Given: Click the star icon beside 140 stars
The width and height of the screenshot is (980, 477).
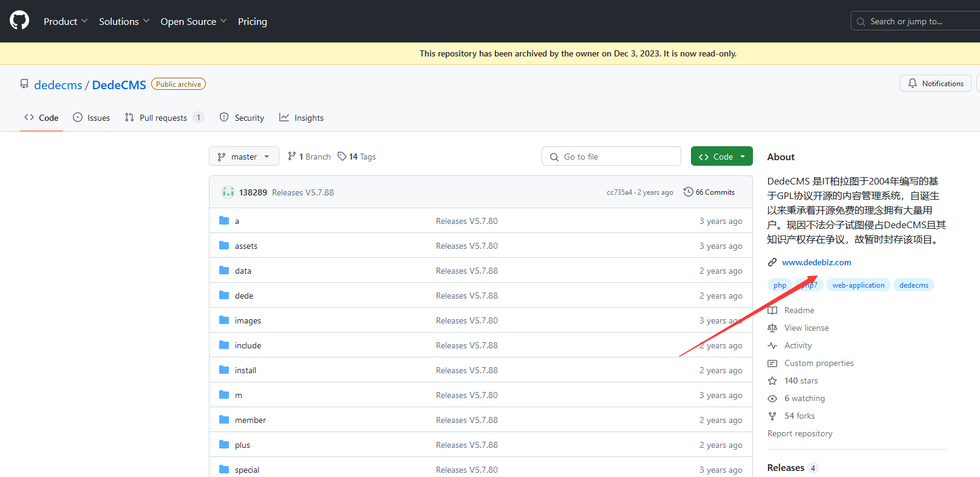Looking at the screenshot, I should 772,381.
